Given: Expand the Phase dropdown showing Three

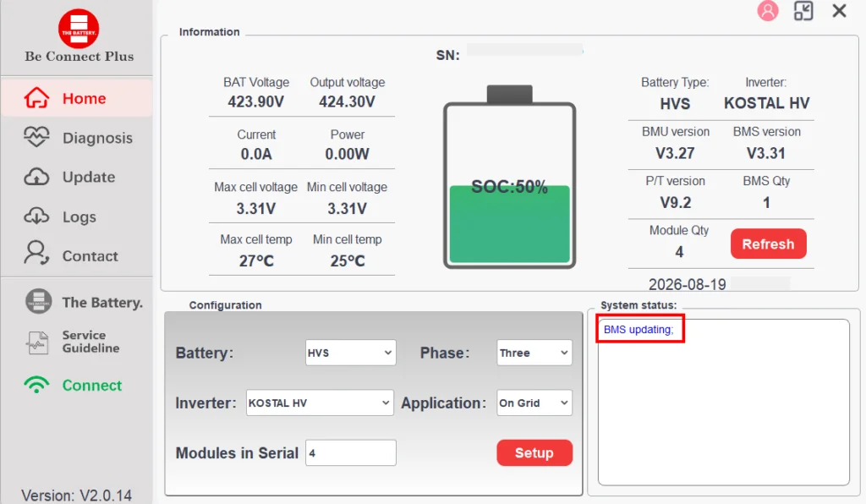Looking at the screenshot, I should tap(534, 352).
